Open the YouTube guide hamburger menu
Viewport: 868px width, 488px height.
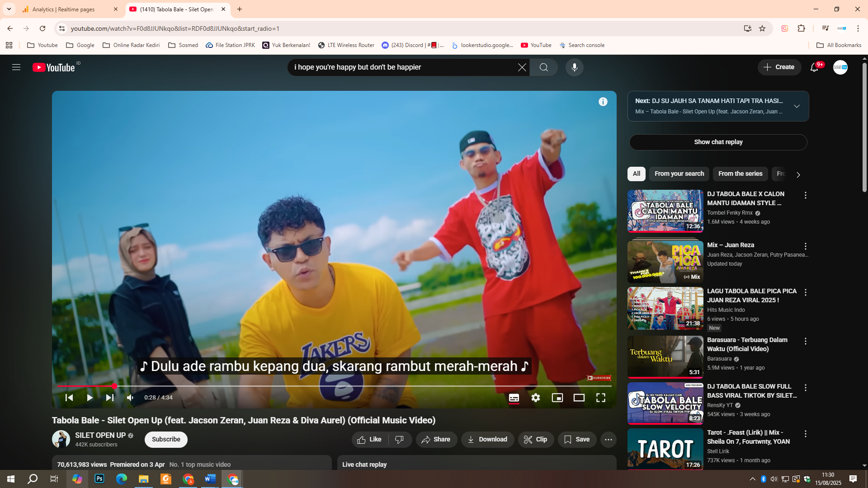[x=16, y=67]
